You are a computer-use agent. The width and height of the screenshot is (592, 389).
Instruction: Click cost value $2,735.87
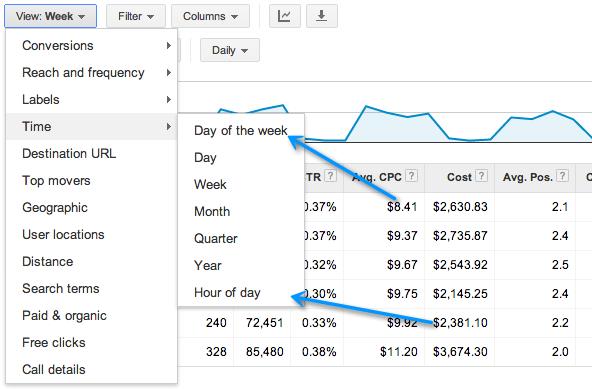pyautogui.click(x=460, y=236)
